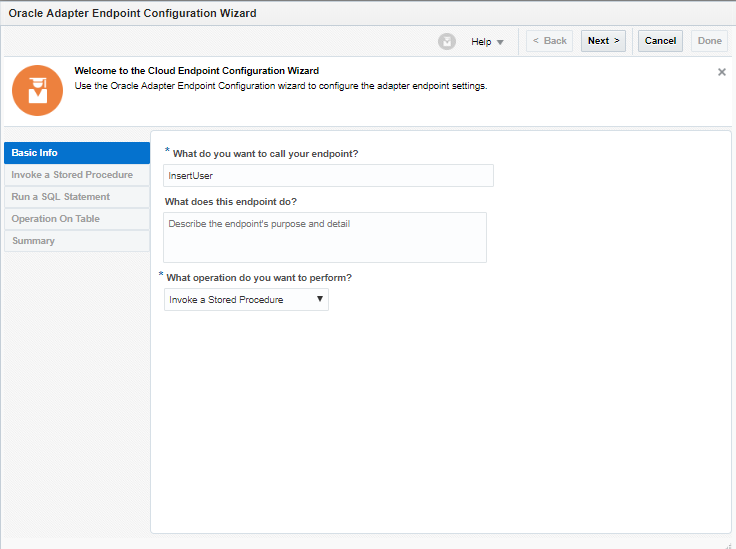
Task: Dismiss the welcome banner with the X
Action: (722, 72)
